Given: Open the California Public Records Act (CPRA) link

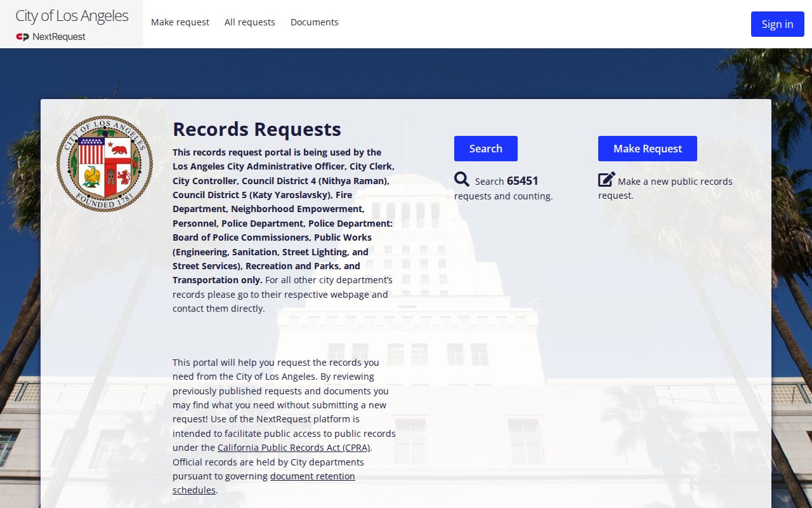Looking at the screenshot, I should tap(294, 448).
